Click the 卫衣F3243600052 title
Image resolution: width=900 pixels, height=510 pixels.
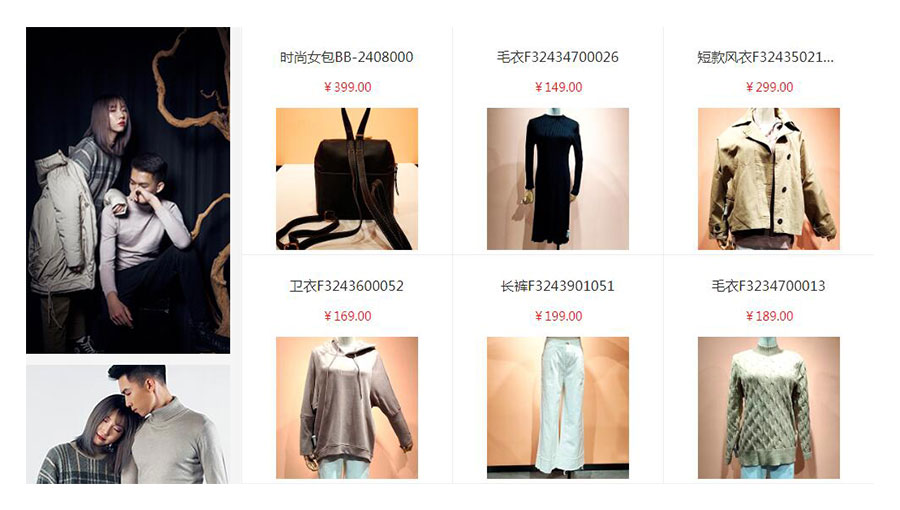[347, 286]
